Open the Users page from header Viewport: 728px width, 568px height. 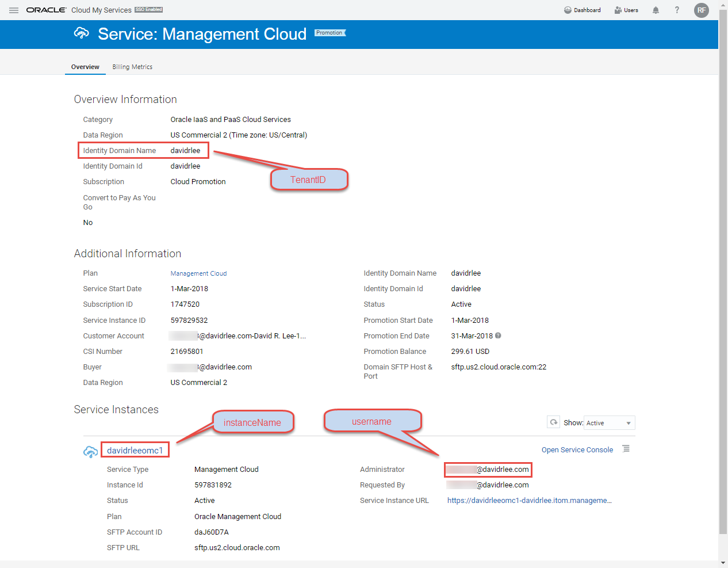(626, 10)
